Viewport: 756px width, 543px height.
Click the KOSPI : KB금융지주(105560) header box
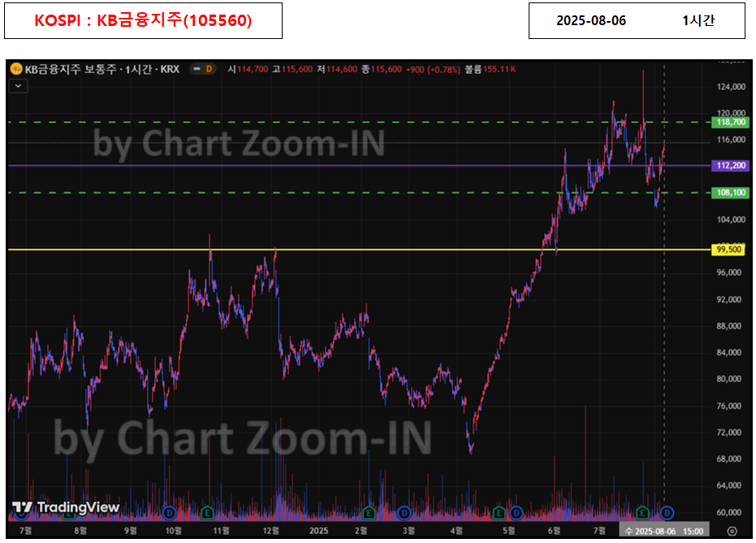tap(143, 21)
